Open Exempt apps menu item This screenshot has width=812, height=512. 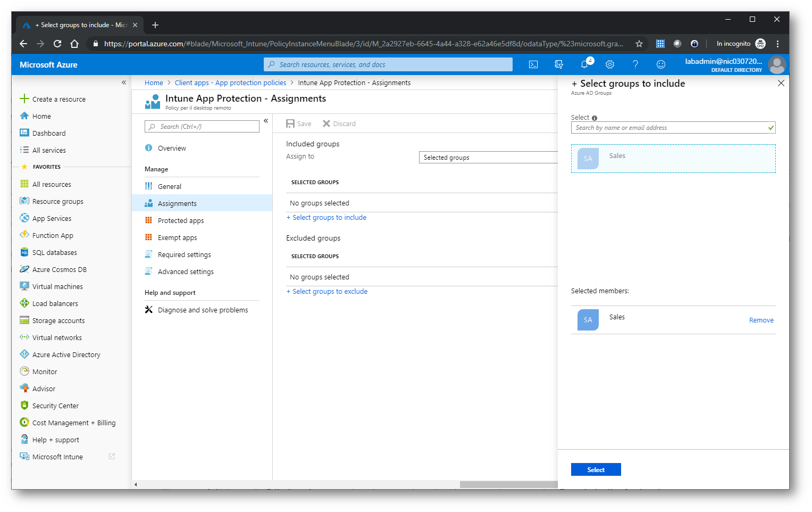(177, 237)
